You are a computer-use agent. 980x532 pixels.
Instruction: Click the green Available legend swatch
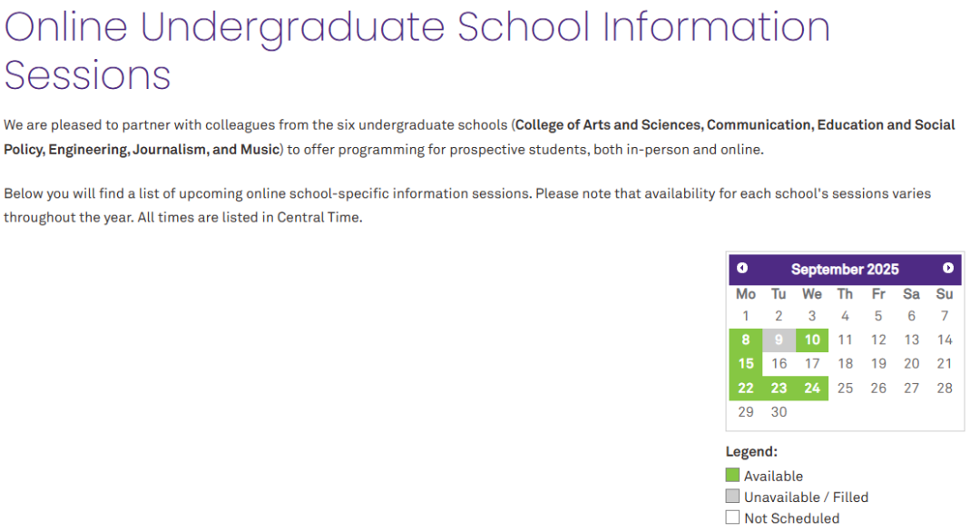point(732,475)
